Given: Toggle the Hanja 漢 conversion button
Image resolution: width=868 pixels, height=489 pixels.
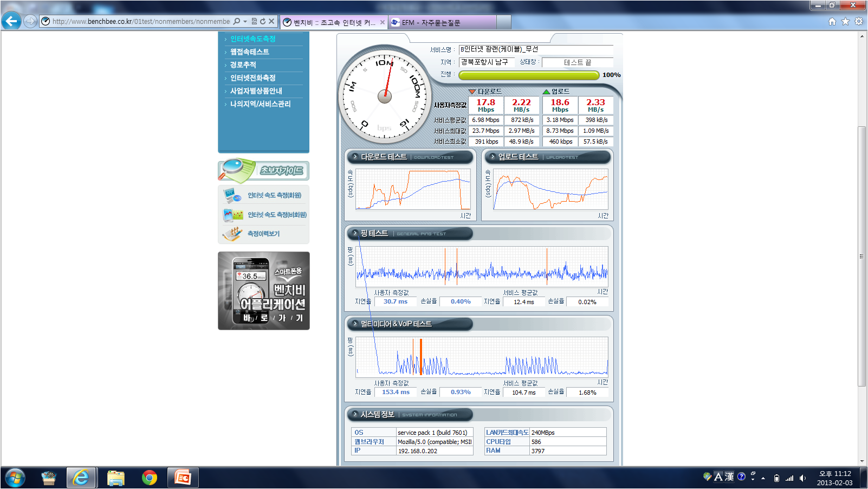Looking at the screenshot, I should (729, 477).
